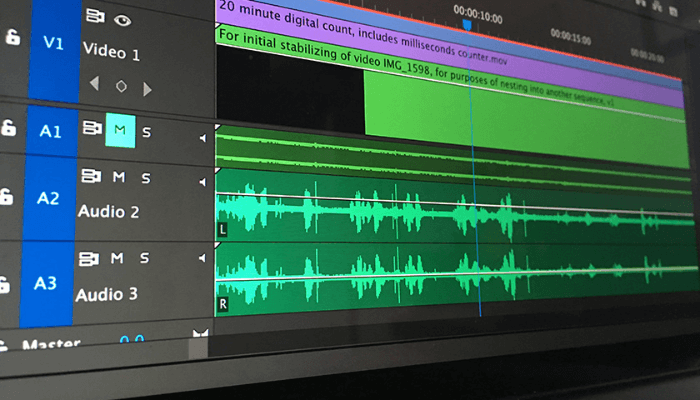The height and width of the screenshot is (400, 700).
Task: Go to next keyframe on Video 1
Action: point(147,89)
